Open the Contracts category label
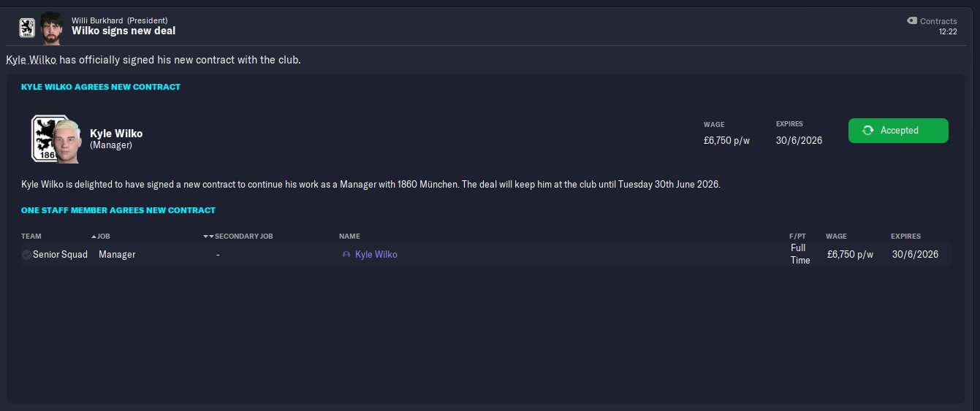 [938, 21]
